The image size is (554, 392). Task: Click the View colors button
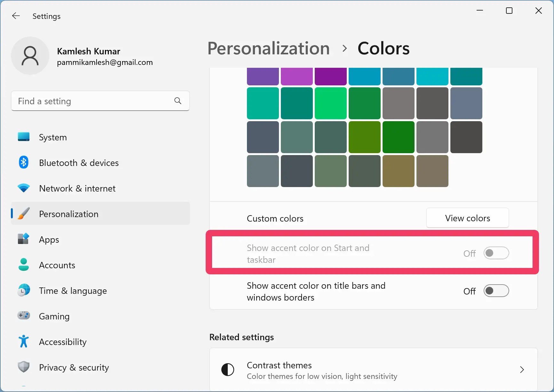[x=467, y=218]
